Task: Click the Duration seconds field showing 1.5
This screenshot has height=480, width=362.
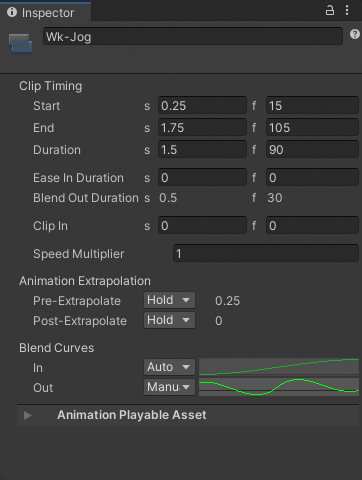Action: (x=202, y=150)
